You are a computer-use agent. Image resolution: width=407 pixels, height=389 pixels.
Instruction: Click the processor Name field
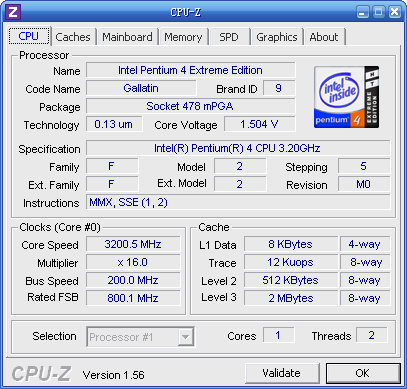click(x=190, y=70)
